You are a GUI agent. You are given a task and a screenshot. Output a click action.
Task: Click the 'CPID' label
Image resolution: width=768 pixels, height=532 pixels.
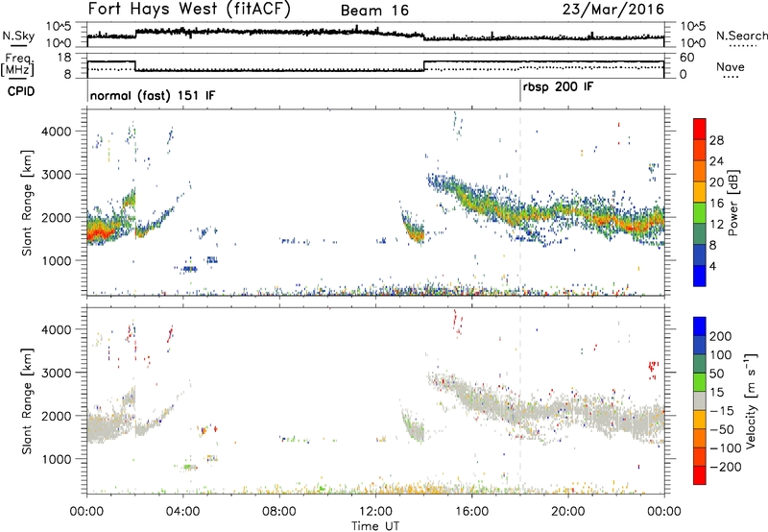(21, 91)
